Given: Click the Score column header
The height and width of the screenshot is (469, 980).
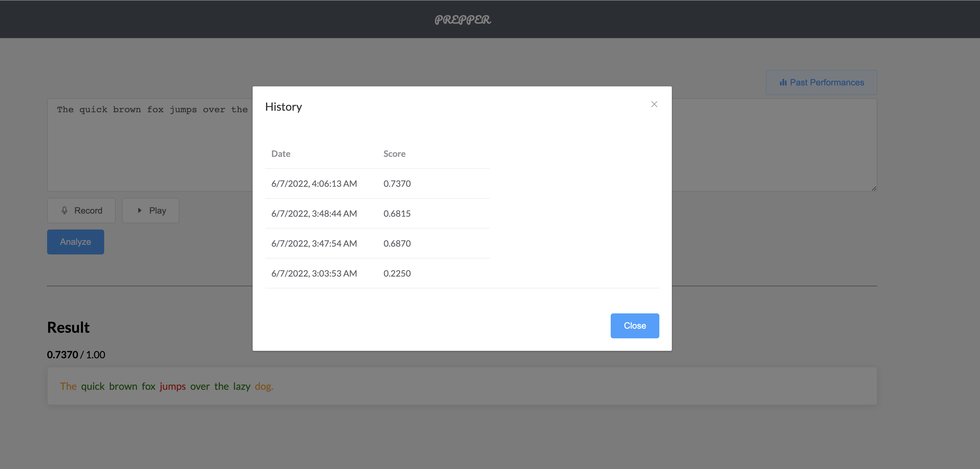Looking at the screenshot, I should tap(394, 154).
